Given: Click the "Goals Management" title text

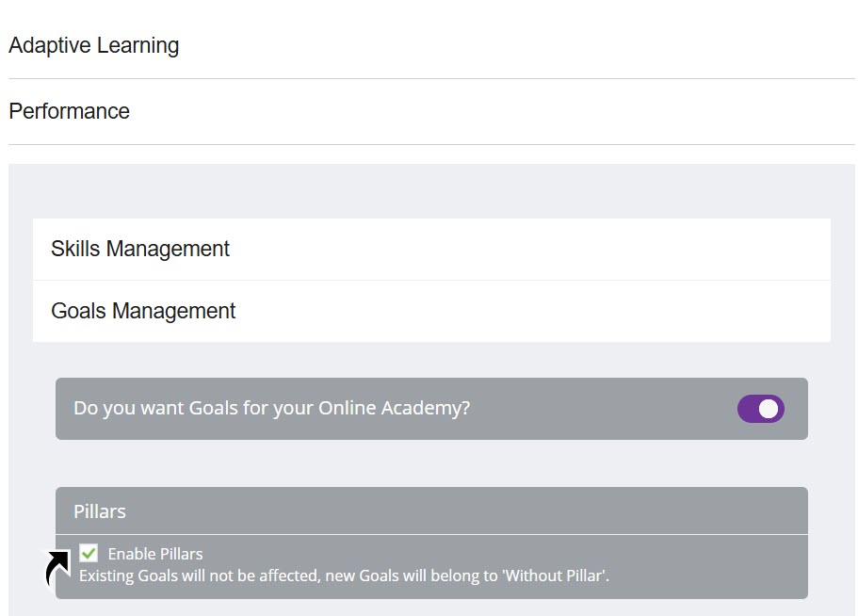Looking at the screenshot, I should (x=143, y=311).
